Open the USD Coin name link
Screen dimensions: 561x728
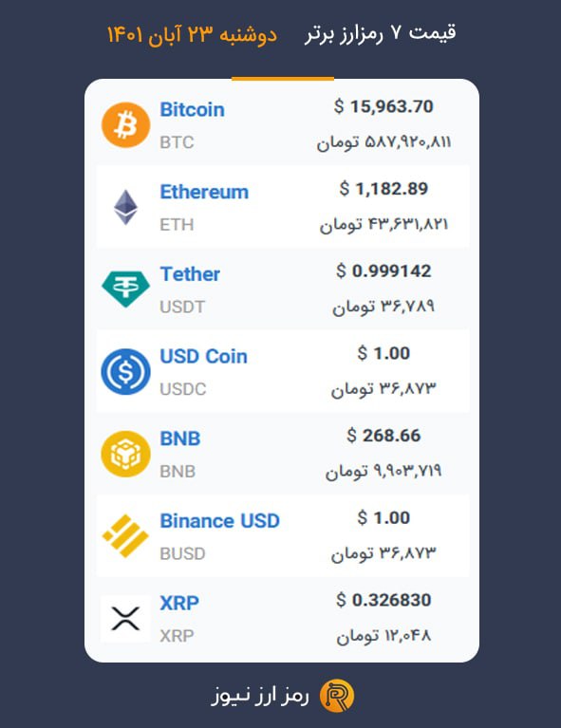tap(203, 357)
